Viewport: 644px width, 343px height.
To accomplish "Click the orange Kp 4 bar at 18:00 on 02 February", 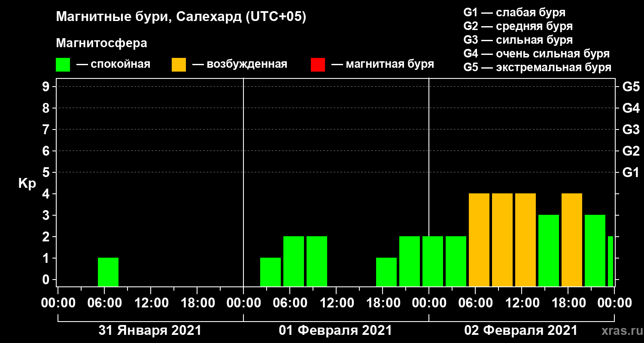I will point(572,240).
